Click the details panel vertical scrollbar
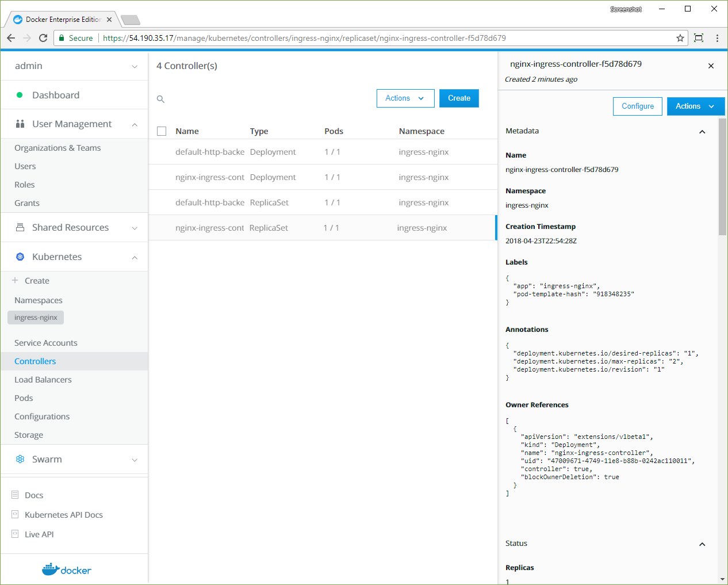 click(x=722, y=178)
